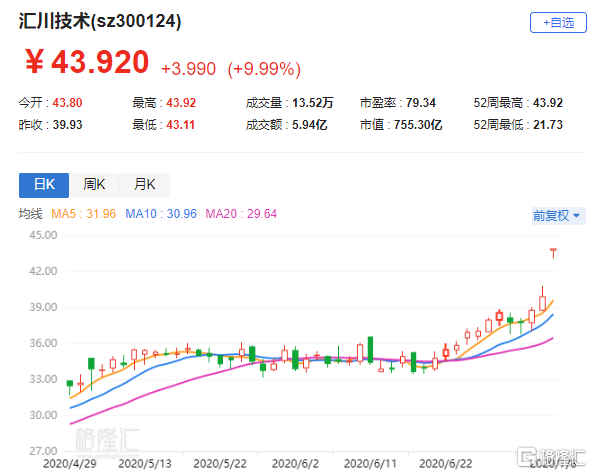Click the 39.00 y-axis label
This screenshot has height=474, width=592.
43,307
